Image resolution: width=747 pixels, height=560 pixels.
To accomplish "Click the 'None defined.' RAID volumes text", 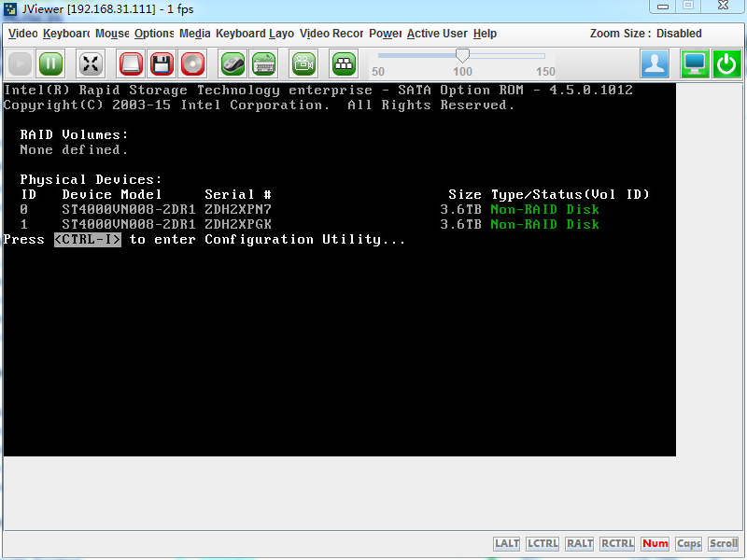I will coord(74,150).
